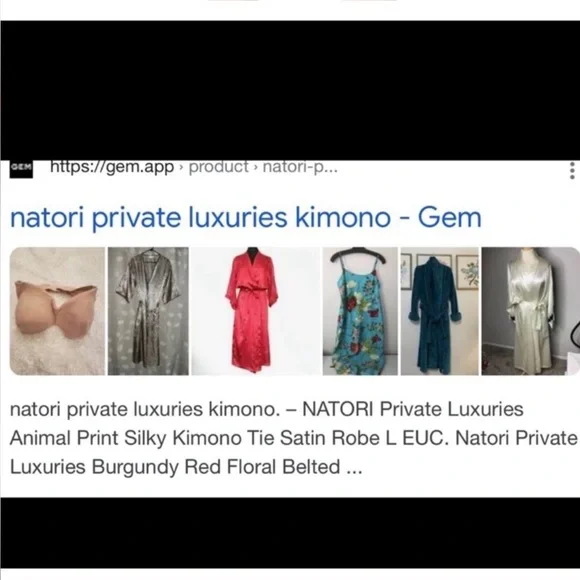This screenshot has width=580, height=580.
Task: Select the gray satin kimono thumbnail
Action: [x=148, y=311]
